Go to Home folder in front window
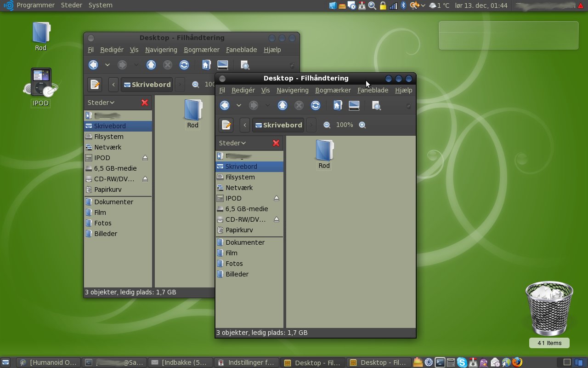The image size is (588, 368). tap(337, 105)
